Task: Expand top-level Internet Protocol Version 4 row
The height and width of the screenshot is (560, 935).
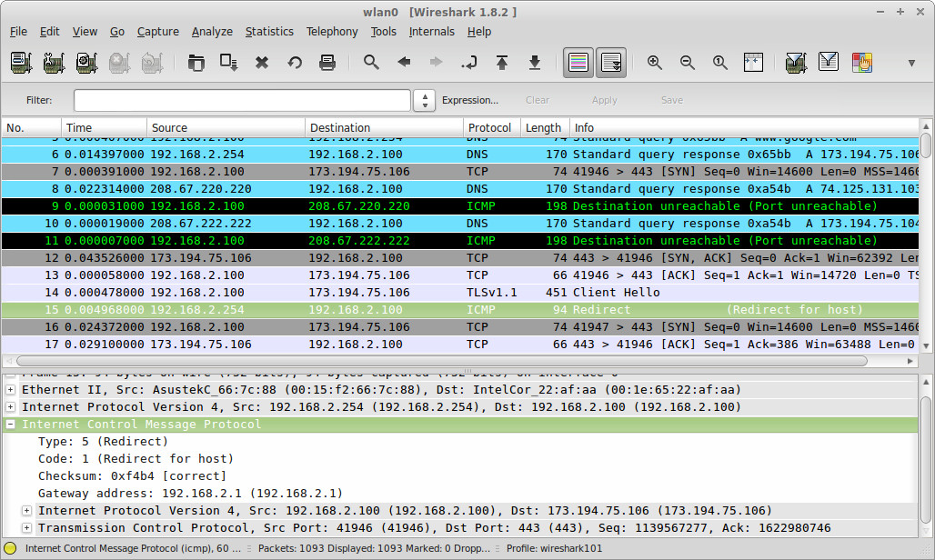Action: click(10, 407)
